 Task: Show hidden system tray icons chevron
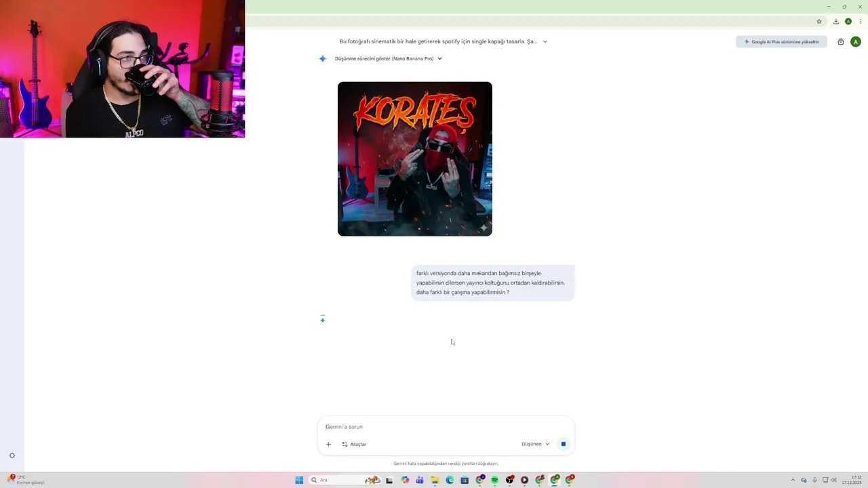coord(793,480)
